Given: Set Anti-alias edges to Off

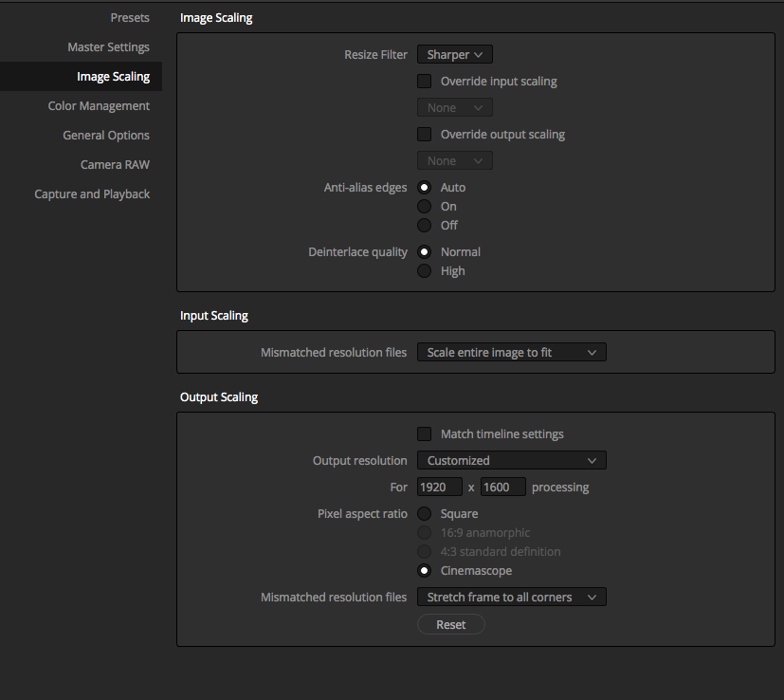Looking at the screenshot, I should [x=424, y=225].
